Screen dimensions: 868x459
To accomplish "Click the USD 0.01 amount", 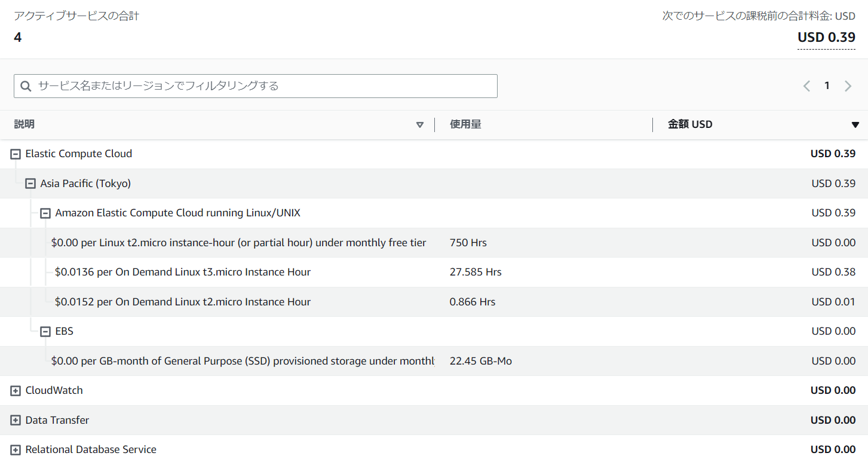I will [x=833, y=302].
